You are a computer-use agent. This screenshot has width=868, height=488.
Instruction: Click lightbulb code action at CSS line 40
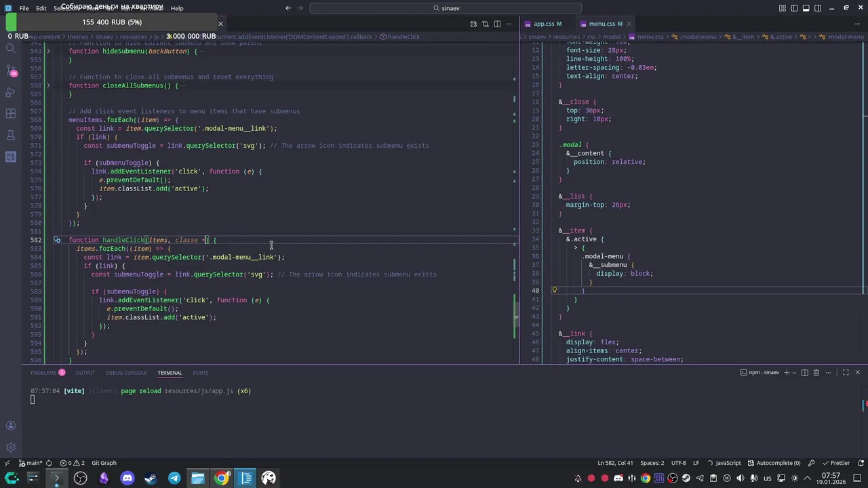pos(554,290)
